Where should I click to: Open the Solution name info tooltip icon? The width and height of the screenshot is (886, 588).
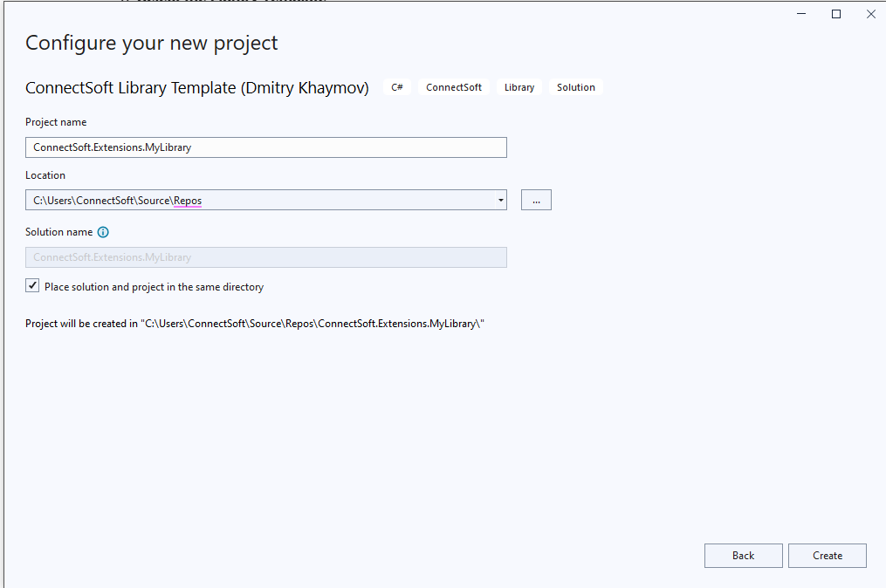103,232
